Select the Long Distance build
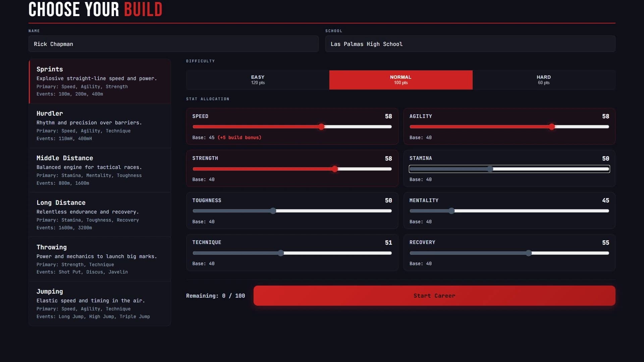Viewport: 644px width, 362px height. point(99,215)
